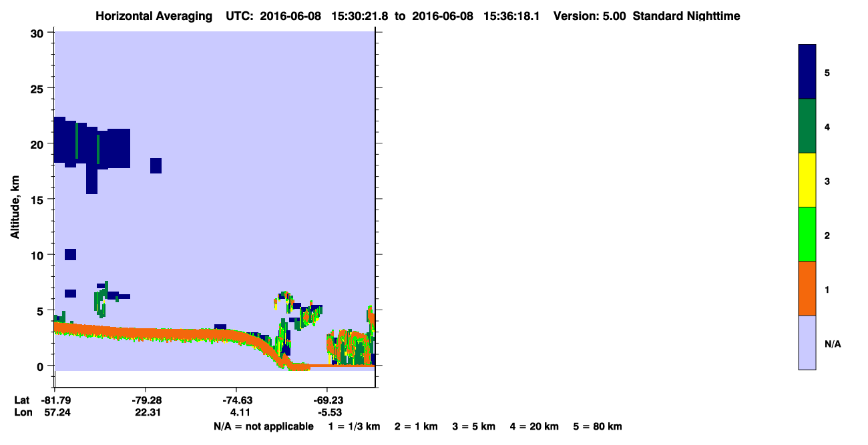
Task: Click the 15 tick label on altitude axis
Action: pos(37,199)
